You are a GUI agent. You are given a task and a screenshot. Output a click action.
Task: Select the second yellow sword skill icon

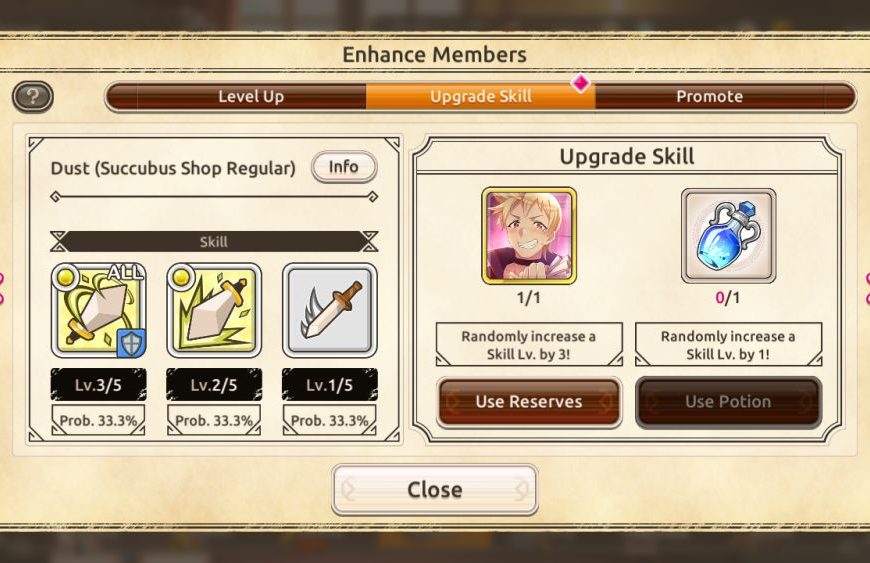pyautogui.click(x=214, y=311)
